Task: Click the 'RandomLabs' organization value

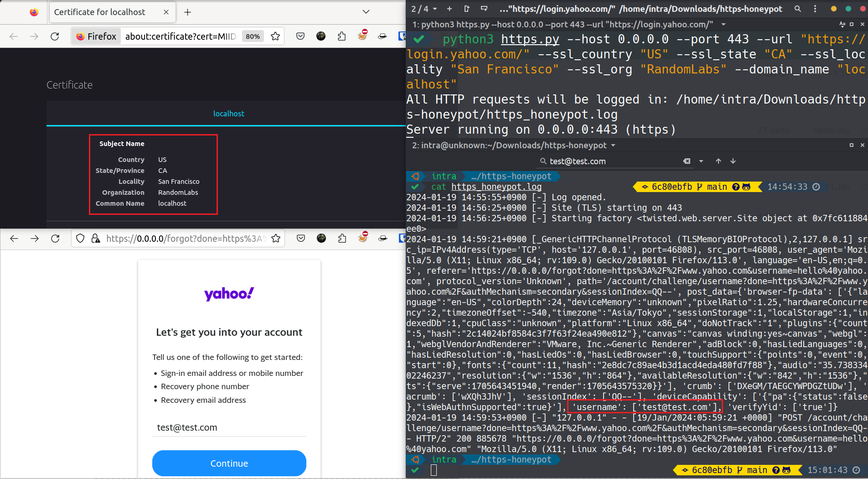Action: 178,193
